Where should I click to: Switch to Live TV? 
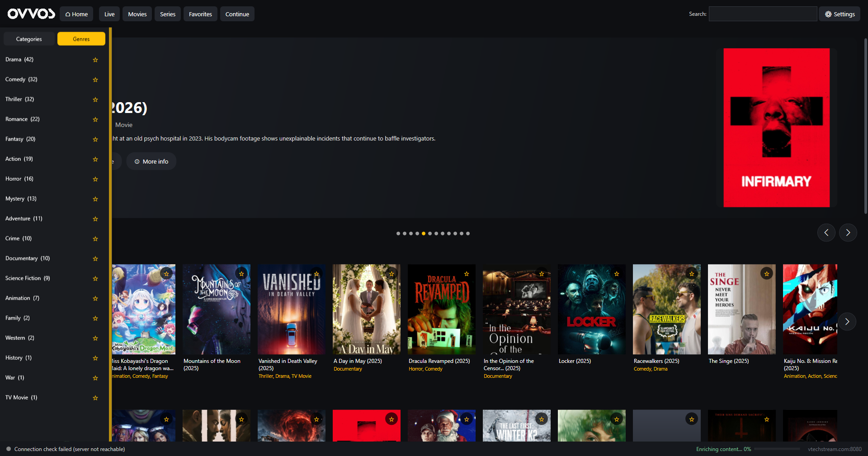pyautogui.click(x=109, y=14)
